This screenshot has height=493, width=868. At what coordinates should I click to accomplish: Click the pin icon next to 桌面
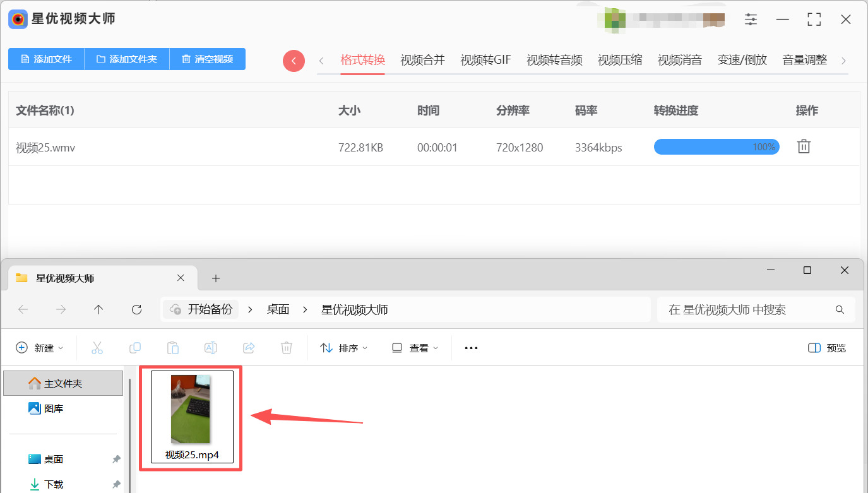(116, 460)
